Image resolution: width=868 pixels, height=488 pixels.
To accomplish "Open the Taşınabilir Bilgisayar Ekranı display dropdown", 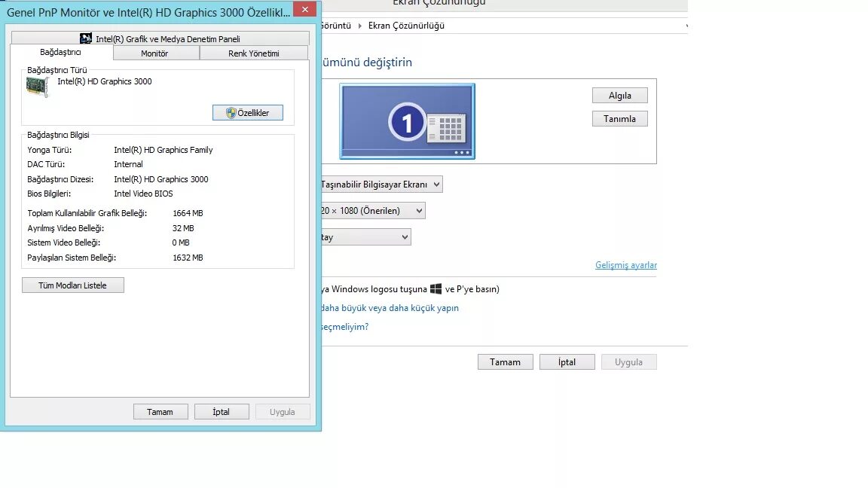I will click(x=381, y=185).
